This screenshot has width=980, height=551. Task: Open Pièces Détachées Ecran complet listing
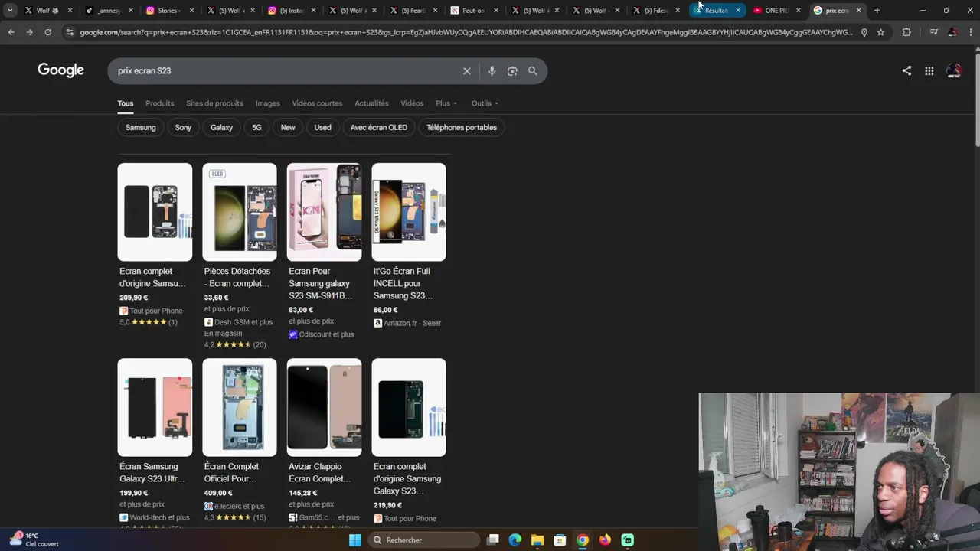click(x=240, y=256)
